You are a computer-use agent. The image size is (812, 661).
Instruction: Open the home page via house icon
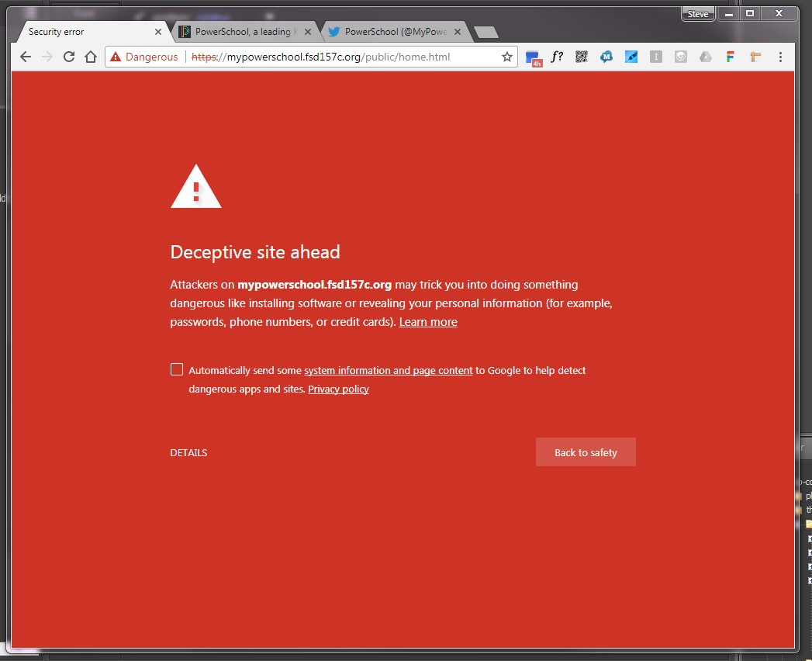click(91, 57)
